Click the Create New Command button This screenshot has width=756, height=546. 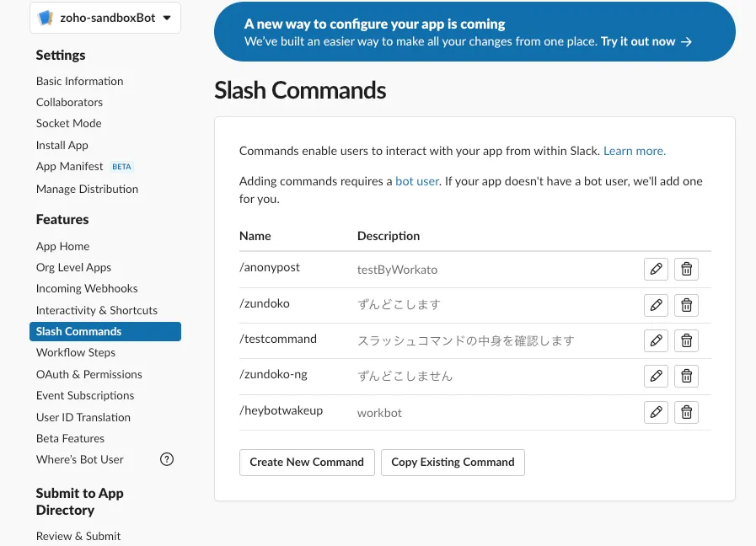(307, 462)
